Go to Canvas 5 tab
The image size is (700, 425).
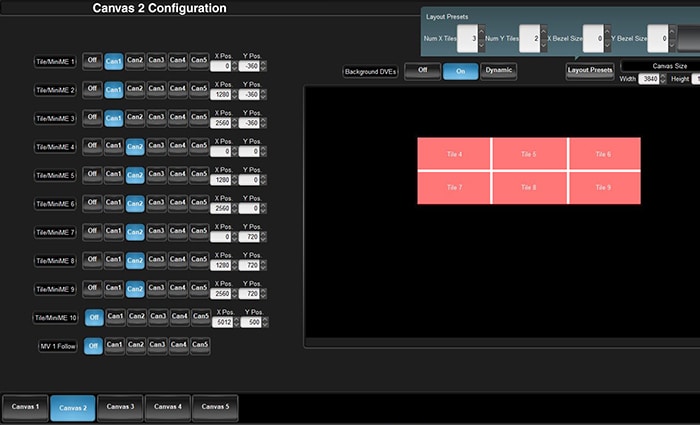tap(215, 407)
